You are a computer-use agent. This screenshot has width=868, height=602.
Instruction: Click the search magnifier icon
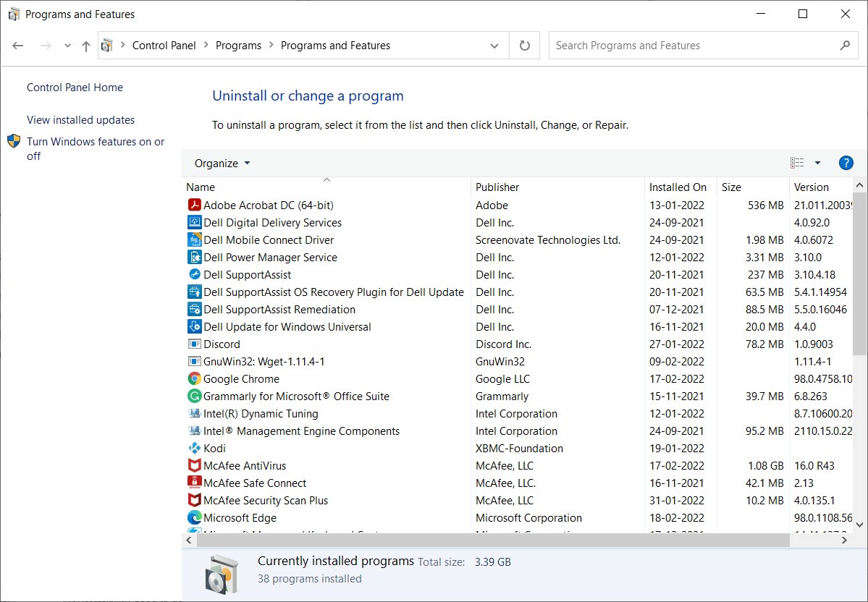click(x=845, y=46)
